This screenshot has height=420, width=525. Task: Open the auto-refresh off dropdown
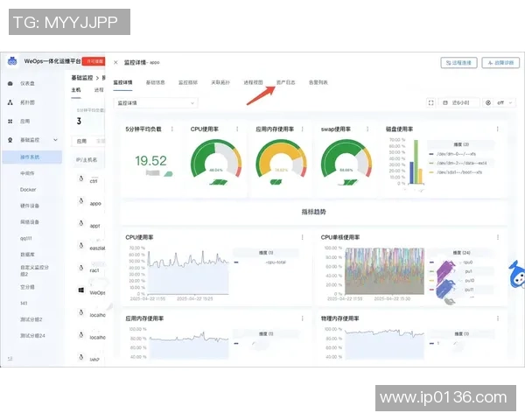coord(500,102)
